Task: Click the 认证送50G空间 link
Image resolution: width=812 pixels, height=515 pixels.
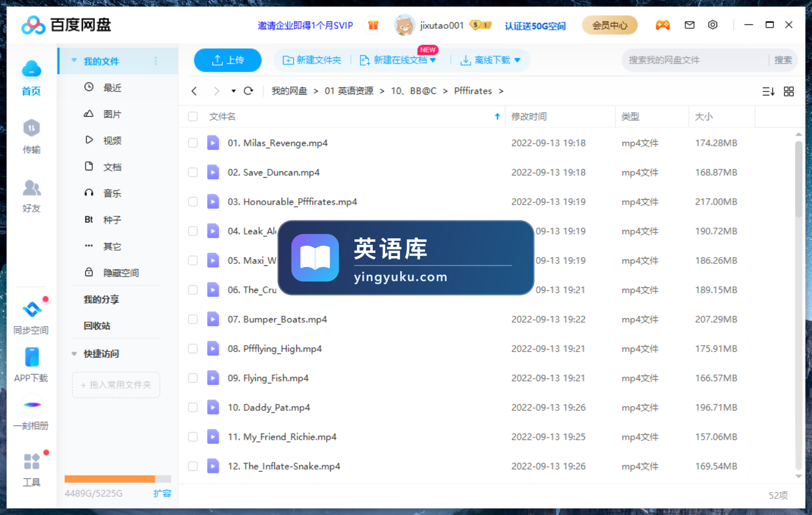Action: pos(535,25)
